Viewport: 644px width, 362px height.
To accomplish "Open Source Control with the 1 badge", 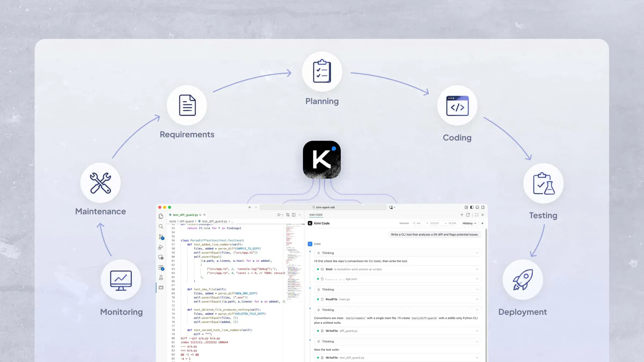I will 161,237.
